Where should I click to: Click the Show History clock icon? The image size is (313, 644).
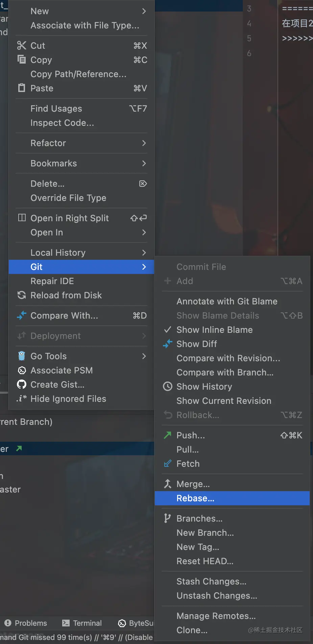point(168,386)
